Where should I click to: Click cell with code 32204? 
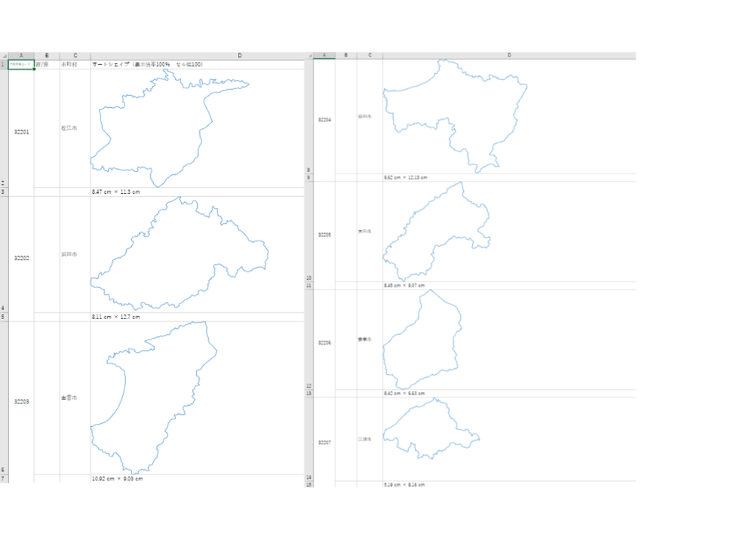pyautogui.click(x=325, y=119)
